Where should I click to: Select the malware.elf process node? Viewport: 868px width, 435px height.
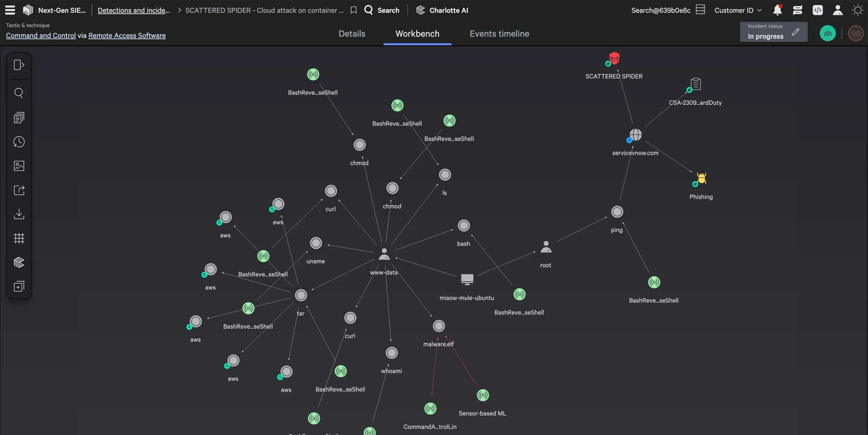pyautogui.click(x=438, y=326)
